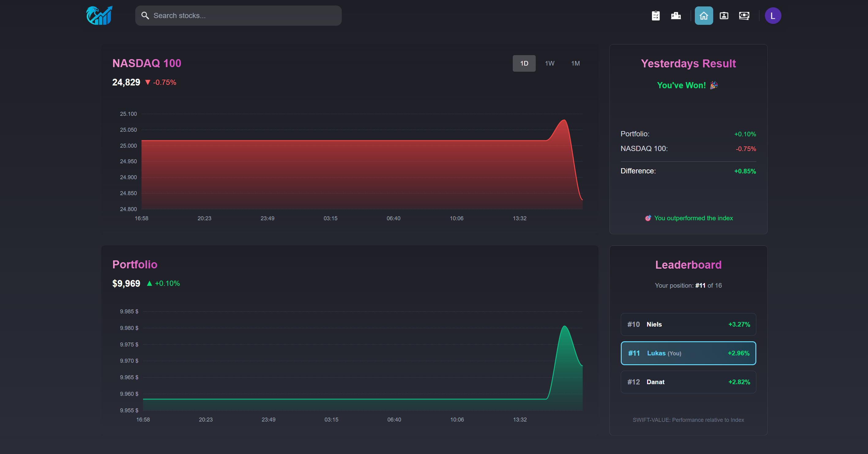This screenshot has width=868, height=454.
Task: Click the eagle chart app logo
Action: (99, 16)
